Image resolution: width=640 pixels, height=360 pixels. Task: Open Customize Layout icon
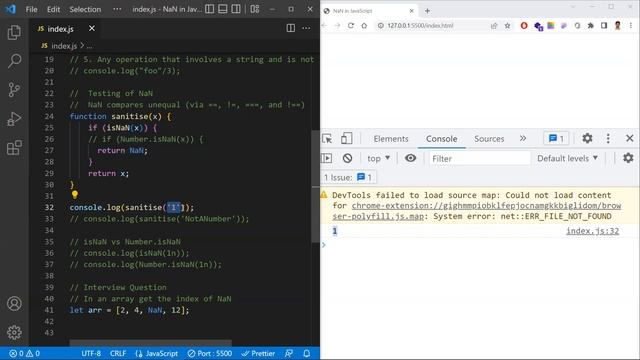point(255,9)
